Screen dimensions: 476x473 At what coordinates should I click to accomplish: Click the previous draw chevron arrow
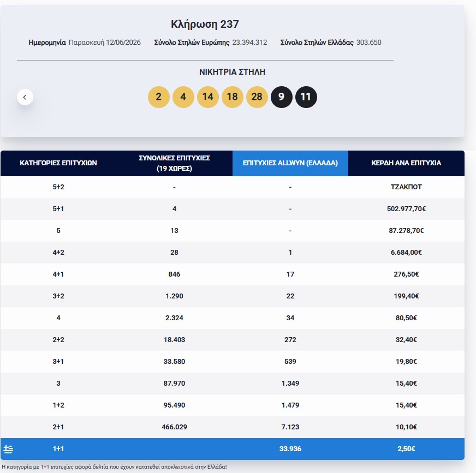25,97
